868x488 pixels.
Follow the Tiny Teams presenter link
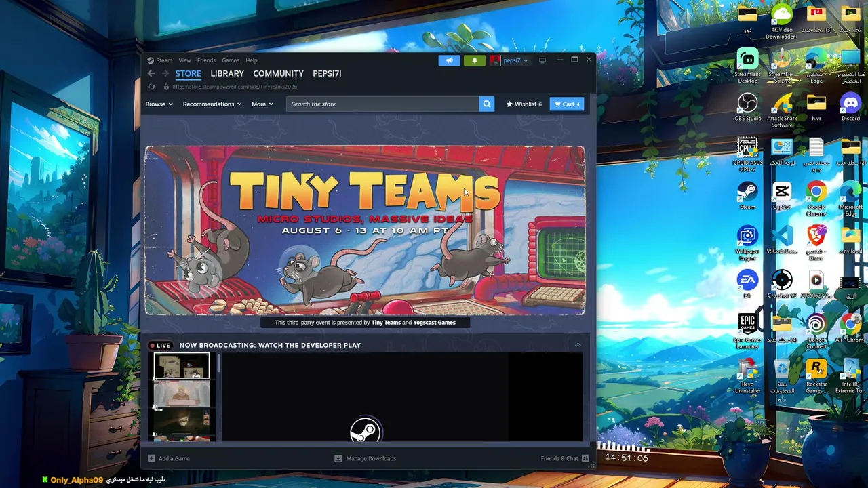tap(386, 323)
